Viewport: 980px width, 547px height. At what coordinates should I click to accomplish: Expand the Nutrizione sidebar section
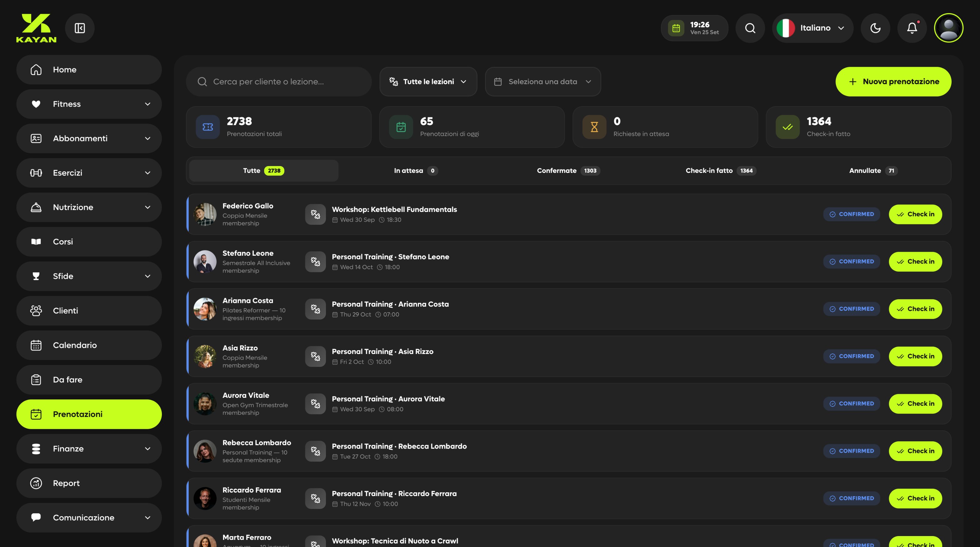(x=89, y=207)
